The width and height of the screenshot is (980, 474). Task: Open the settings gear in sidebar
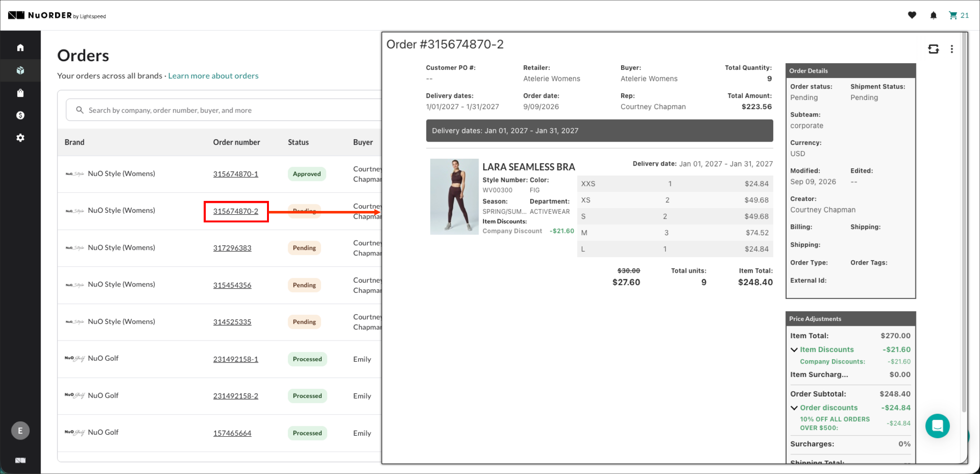20,138
